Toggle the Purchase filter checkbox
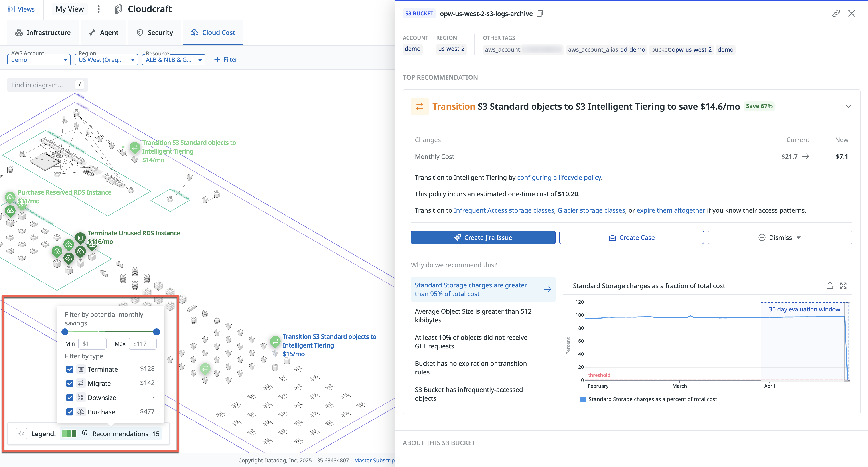This screenshot has height=467, width=868. (70, 412)
